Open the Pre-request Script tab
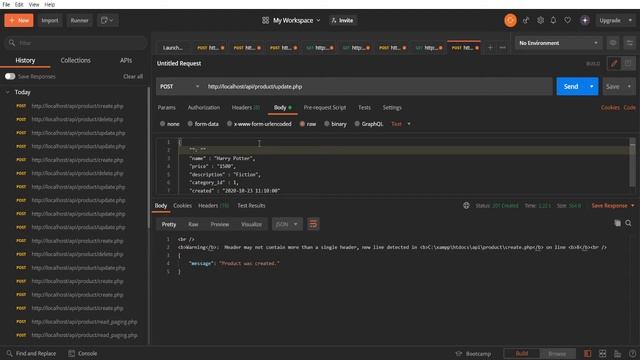The height and width of the screenshot is (360, 640). pos(325,107)
